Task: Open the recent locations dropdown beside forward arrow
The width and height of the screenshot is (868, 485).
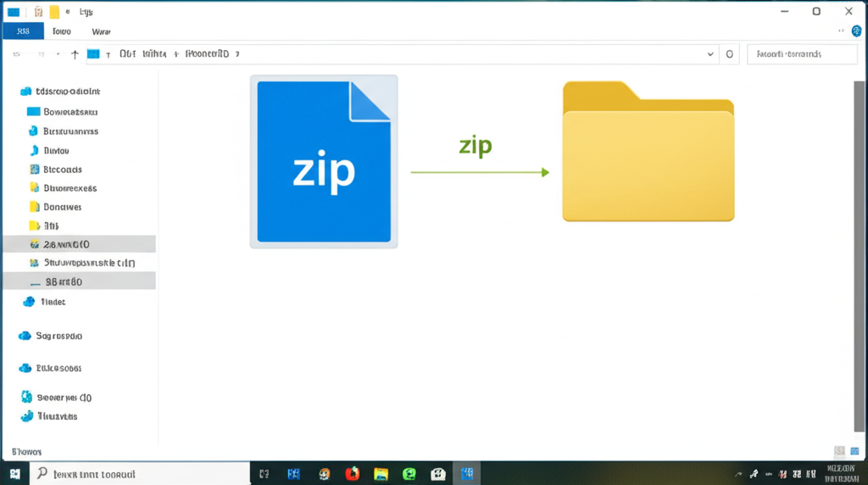Action: click(58, 54)
